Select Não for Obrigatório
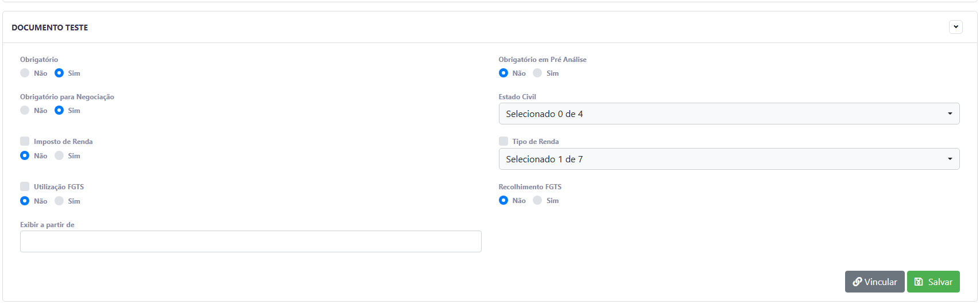This screenshot has height=308, width=980. pyautogui.click(x=25, y=73)
